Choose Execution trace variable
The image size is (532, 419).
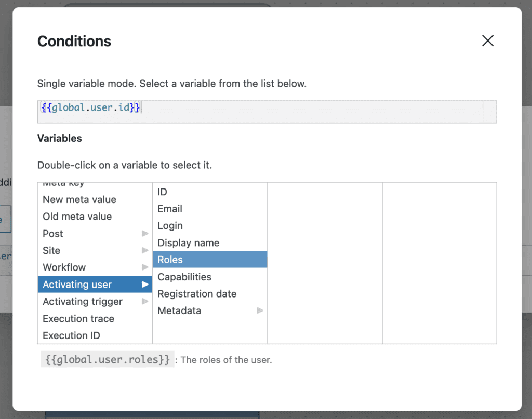pyautogui.click(x=78, y=319)
